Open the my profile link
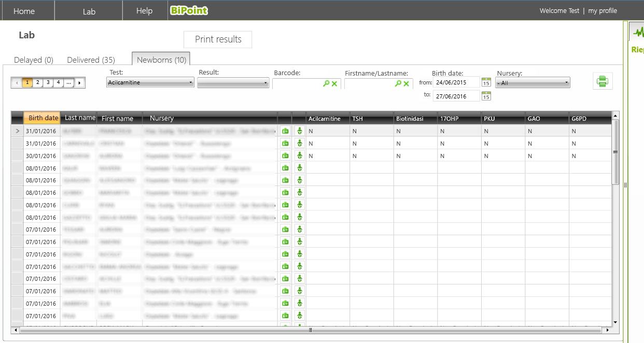Image resolution: width=644 pixels, height=343 pixels. [x=603, y=10]
